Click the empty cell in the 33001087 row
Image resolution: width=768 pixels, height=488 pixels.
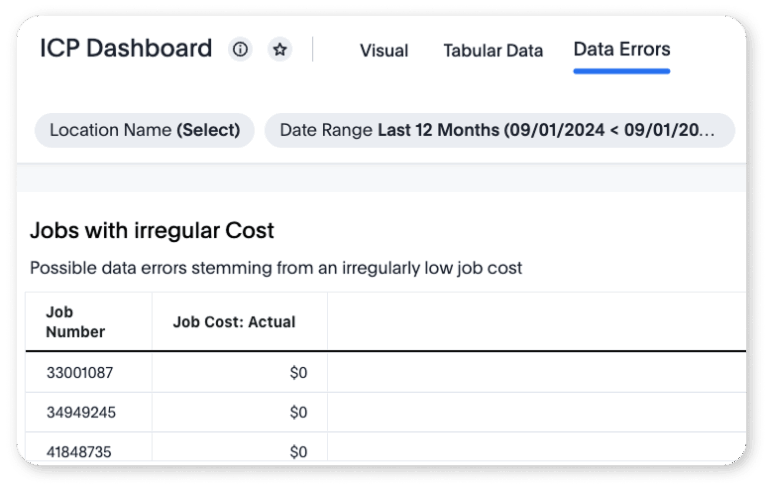coord(536,373)
